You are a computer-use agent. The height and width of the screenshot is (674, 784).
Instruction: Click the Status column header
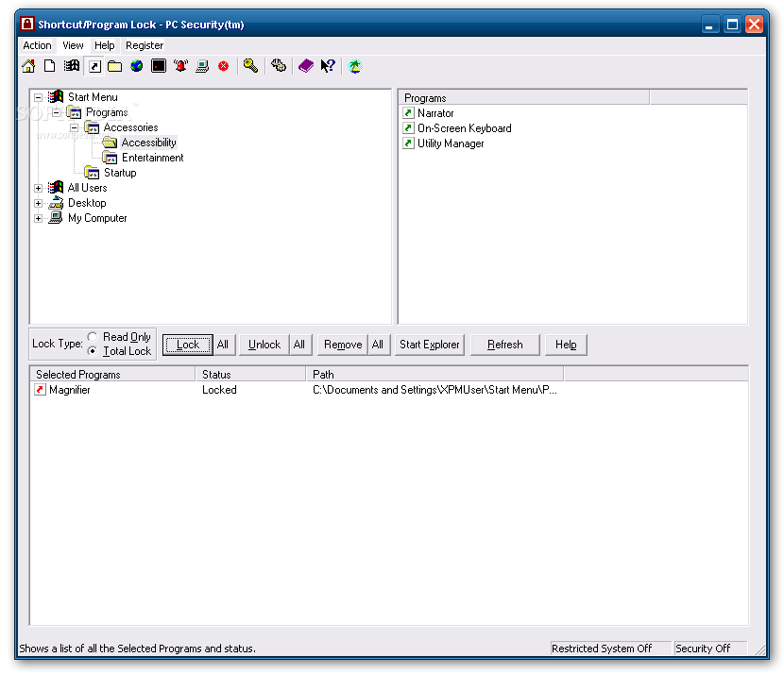tap(250, 374)
